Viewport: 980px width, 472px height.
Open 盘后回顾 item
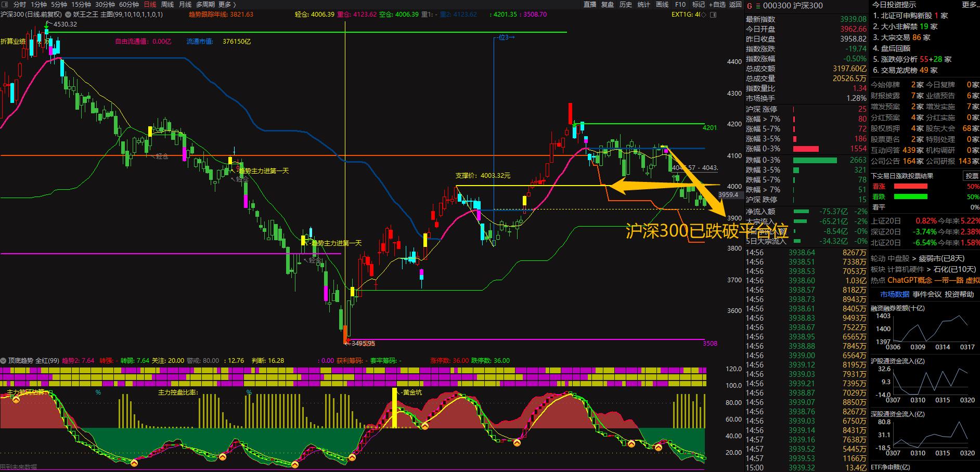(892, 48)
